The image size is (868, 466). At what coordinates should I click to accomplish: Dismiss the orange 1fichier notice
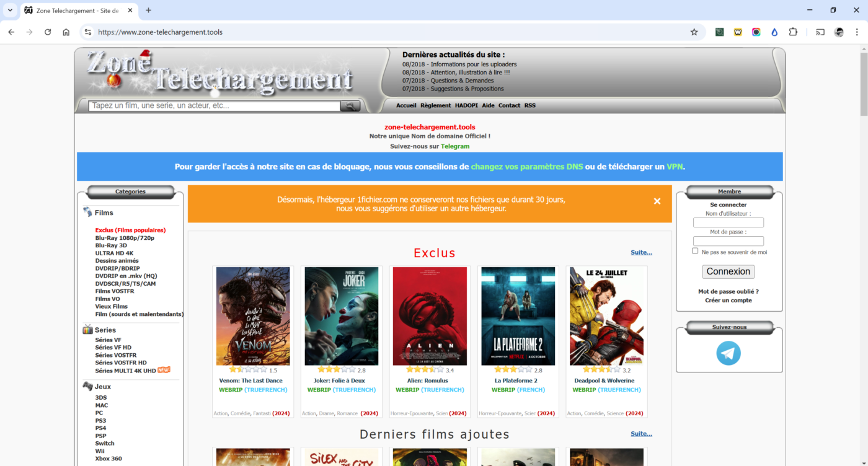[657, 201]
